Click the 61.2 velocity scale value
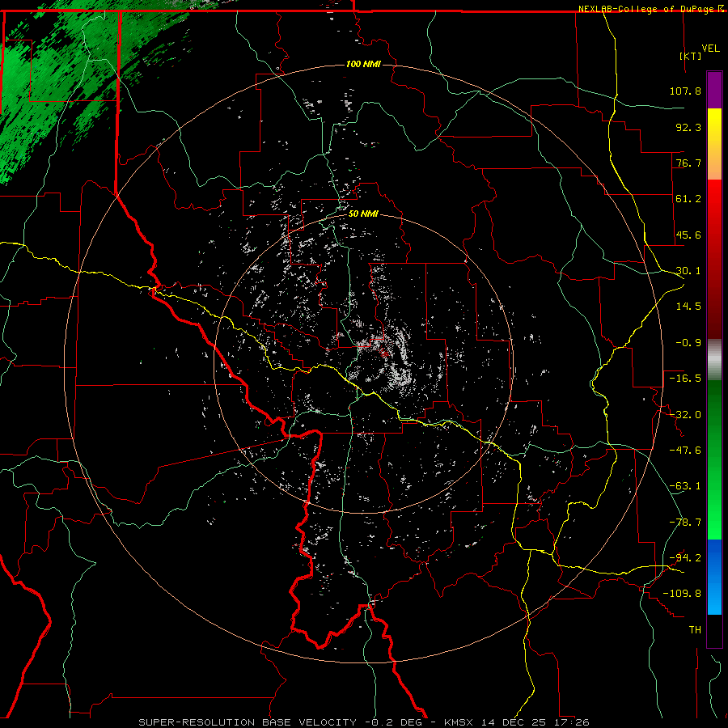The width and height of the screenshot is (728, 728). click(x=688, y=199)
